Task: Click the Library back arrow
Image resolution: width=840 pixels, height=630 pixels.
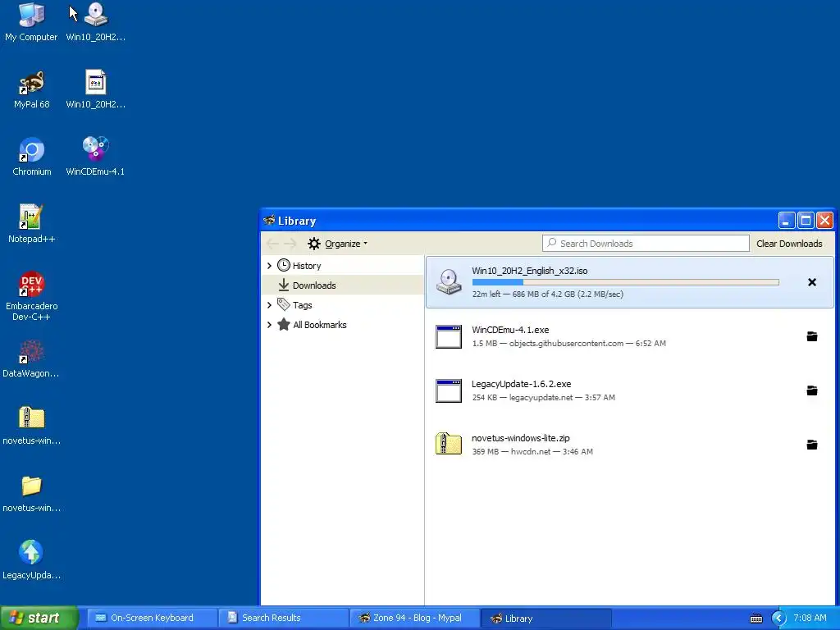Action: pyautogui.click(x=272, y=244)
